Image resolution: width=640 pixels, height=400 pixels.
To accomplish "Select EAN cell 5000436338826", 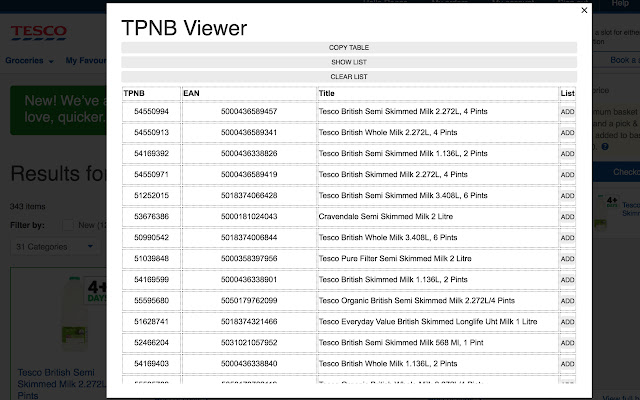I will 249,153.
